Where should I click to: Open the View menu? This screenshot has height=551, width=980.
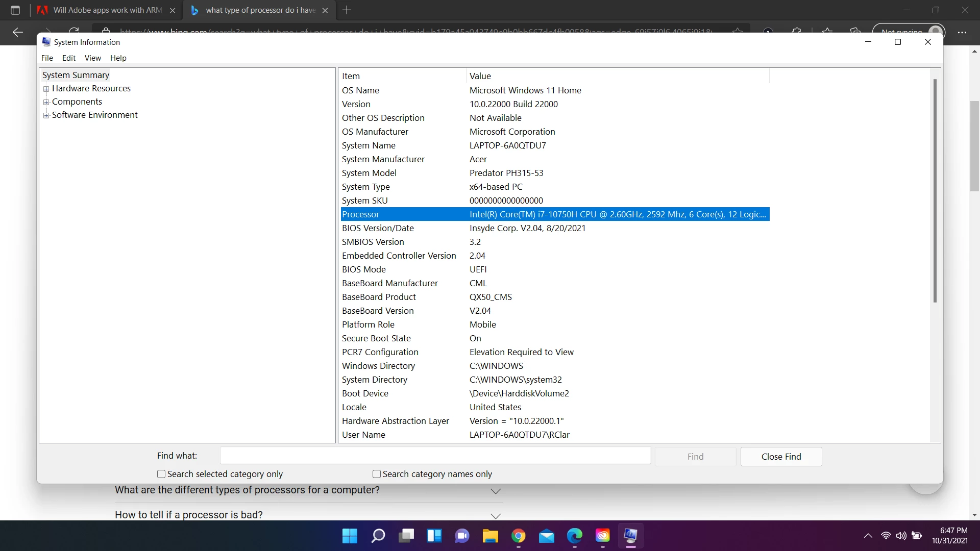[93, 58]
